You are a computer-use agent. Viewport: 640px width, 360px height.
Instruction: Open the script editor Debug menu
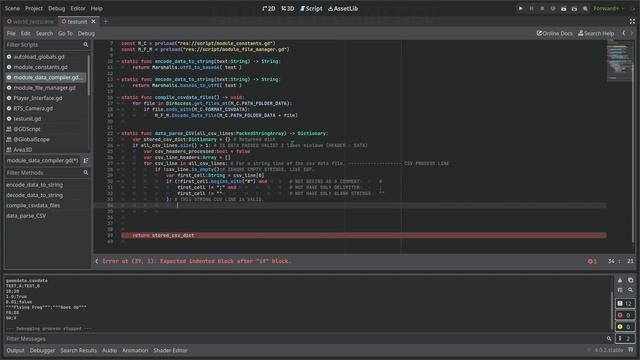[86, 33]
